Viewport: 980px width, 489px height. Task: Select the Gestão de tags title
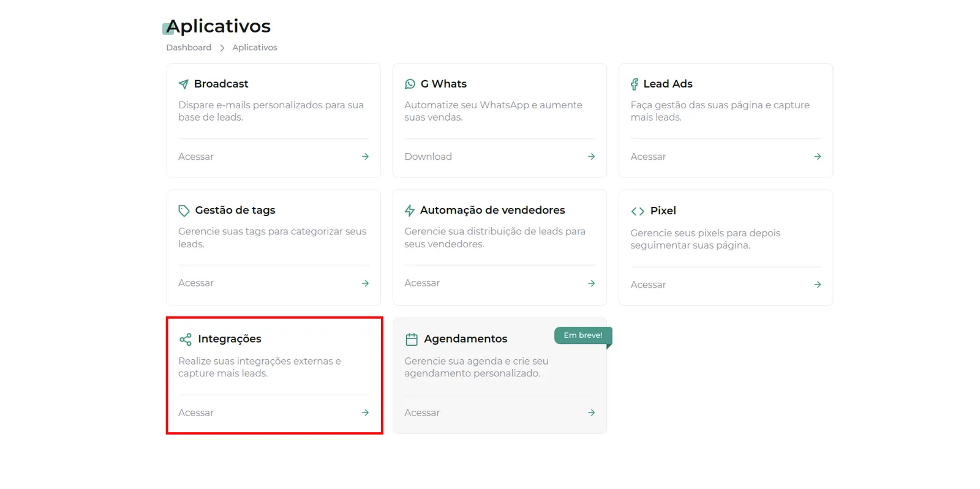[x=235, y=211]
